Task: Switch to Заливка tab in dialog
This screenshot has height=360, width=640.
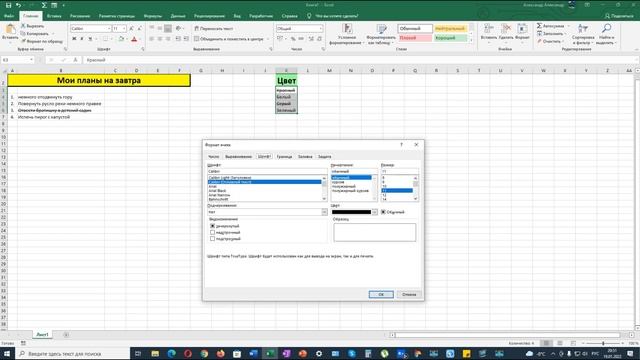Action: pyautogui.click(x=305, y=157)
